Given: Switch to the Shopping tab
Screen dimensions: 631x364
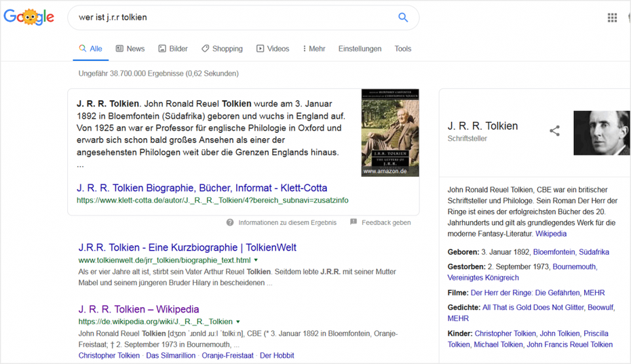Looking at the screenshot, I should [x=222, y=49].
